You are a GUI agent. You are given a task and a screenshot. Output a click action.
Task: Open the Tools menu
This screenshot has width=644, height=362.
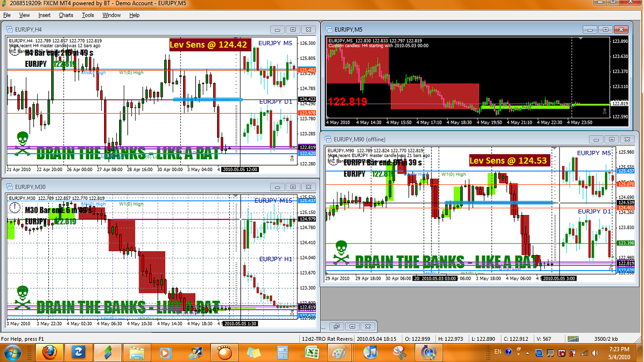point(87,15)
